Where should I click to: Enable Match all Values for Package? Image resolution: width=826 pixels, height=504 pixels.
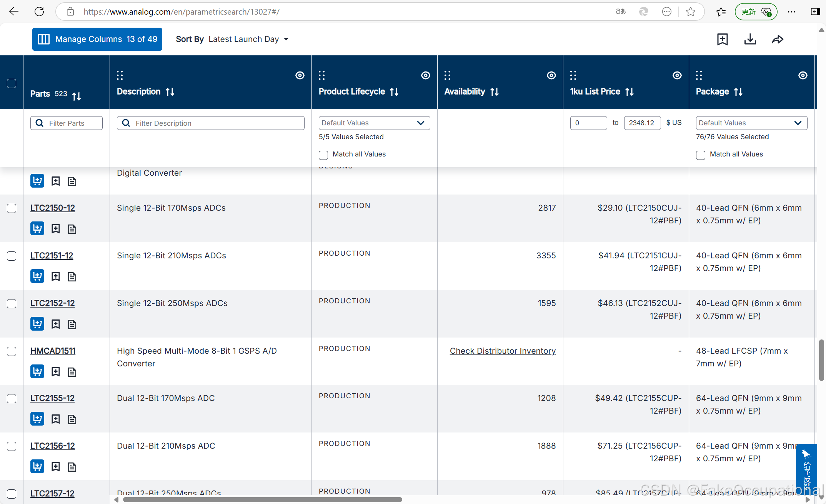click(701, 155)
